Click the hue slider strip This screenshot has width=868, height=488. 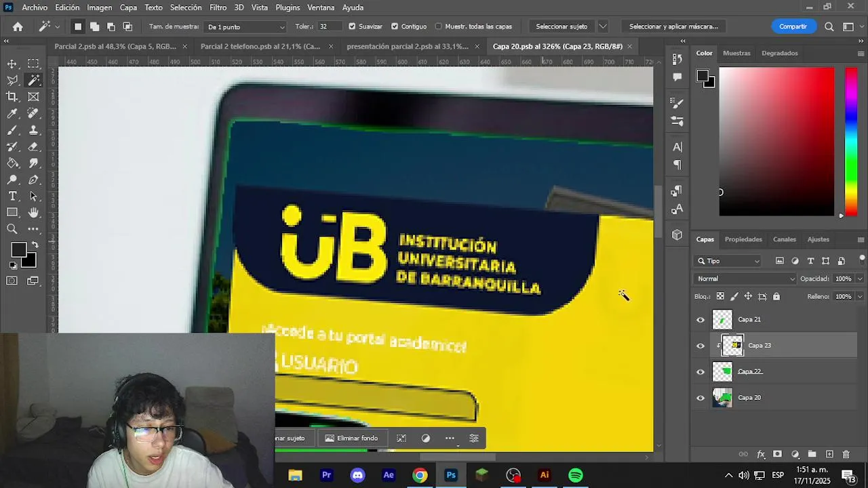[x=850, y=142]
